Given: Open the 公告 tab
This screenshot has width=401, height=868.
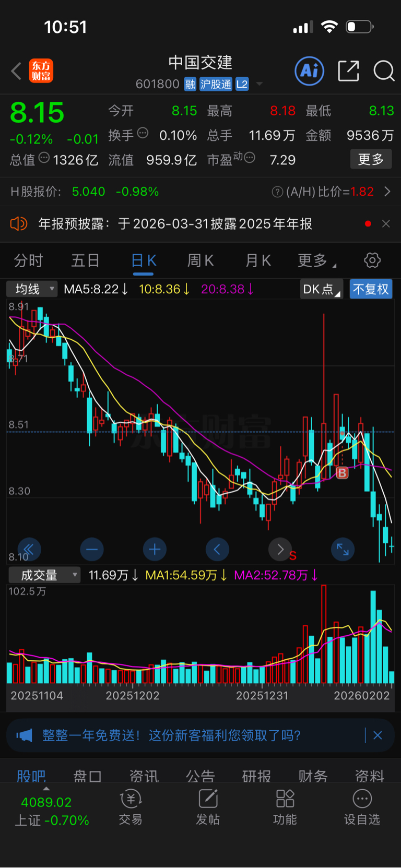Looking at the screenshot, I should point(200,776).
